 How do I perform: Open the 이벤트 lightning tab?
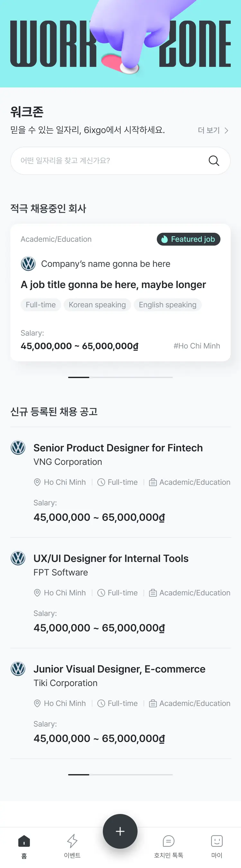72,841
